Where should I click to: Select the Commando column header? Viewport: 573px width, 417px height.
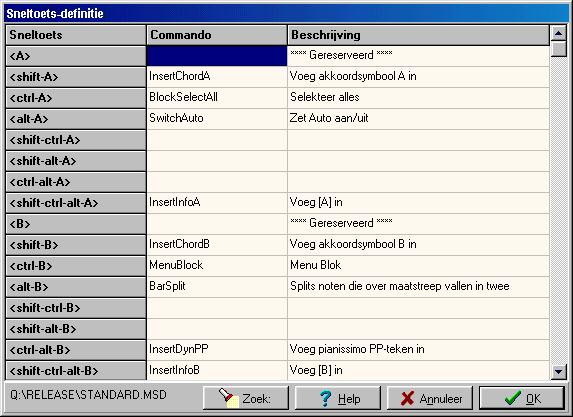click(x=217, y=35)
